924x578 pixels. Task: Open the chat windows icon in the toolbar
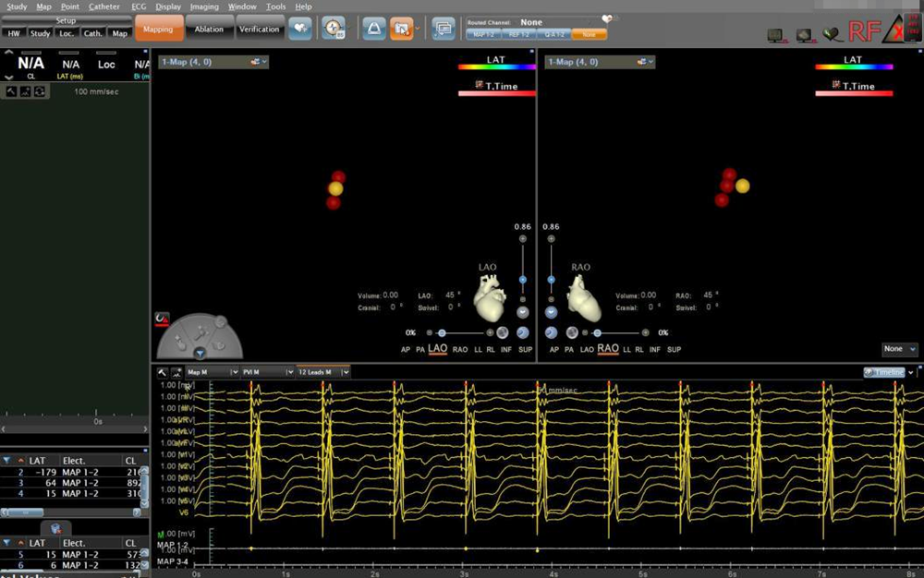coord(444,29)
